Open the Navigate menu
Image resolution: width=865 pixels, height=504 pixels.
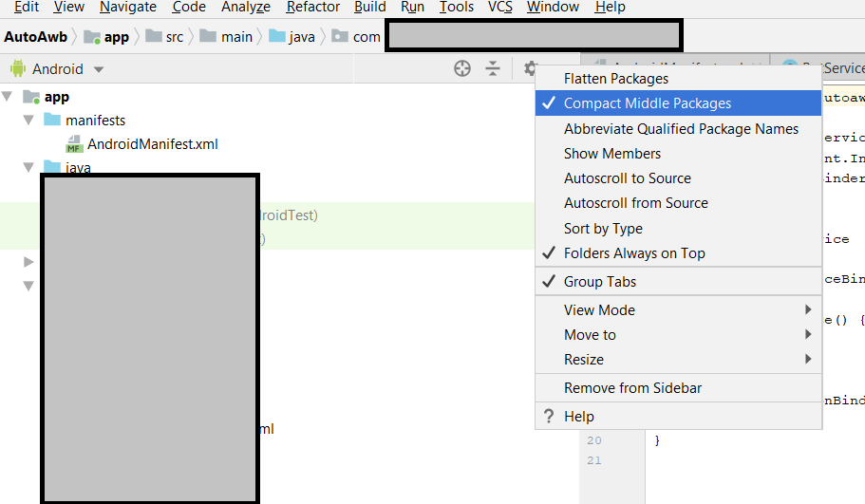click(x=128, y=8)
